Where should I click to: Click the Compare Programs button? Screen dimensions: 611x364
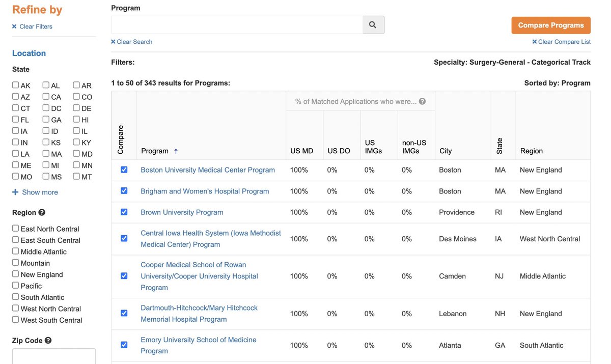(551, 25)
